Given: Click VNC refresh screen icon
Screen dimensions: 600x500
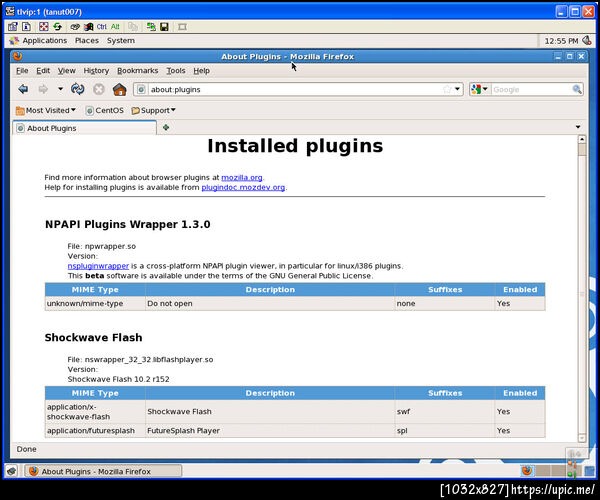Looking at the screenshot, I should pos(57,26).
